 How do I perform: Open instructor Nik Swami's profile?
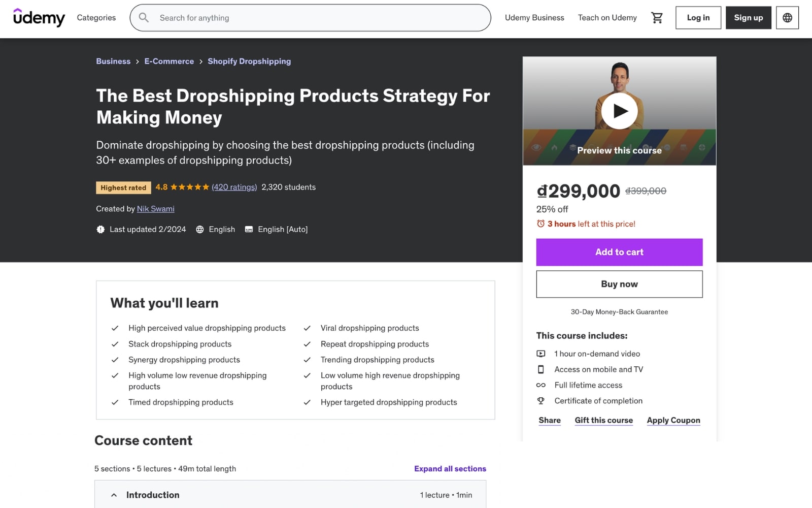(x=156, y=209)
